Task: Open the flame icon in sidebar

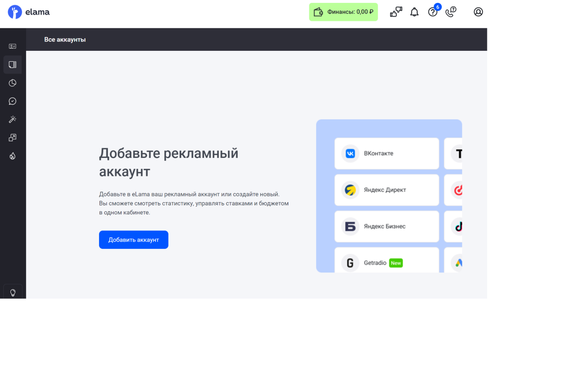Action: coord(13,156)
